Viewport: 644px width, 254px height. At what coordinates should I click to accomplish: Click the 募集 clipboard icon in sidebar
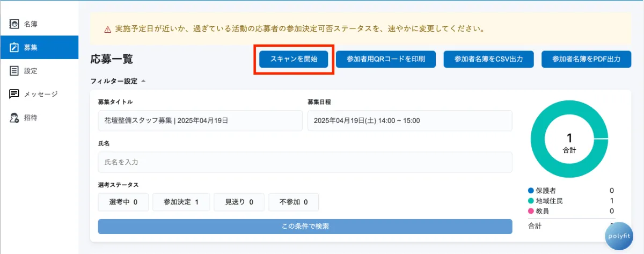(x=14, y=48)
